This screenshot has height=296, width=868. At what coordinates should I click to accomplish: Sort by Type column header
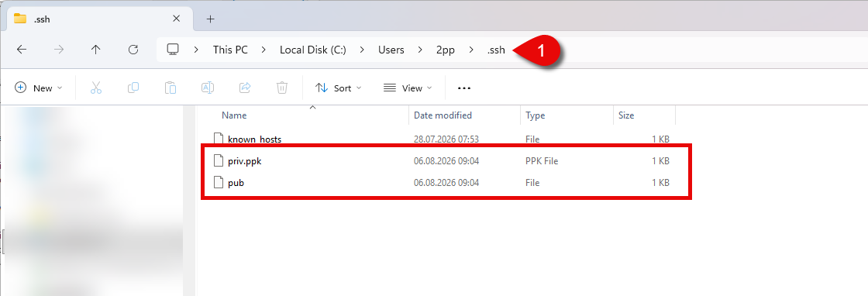[536, 115]
